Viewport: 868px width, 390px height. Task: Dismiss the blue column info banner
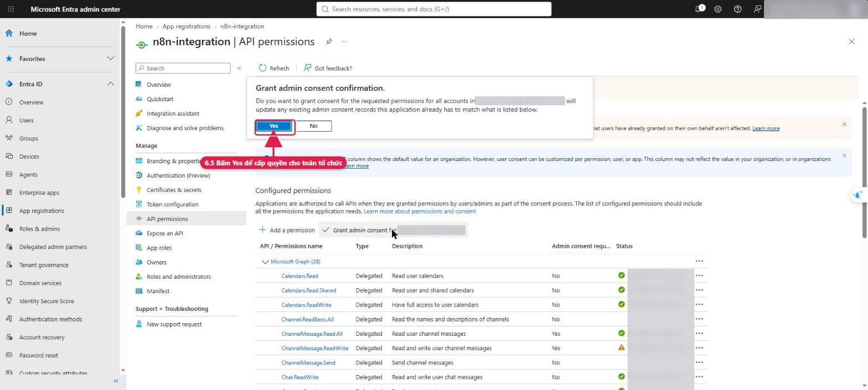point(844,155)
